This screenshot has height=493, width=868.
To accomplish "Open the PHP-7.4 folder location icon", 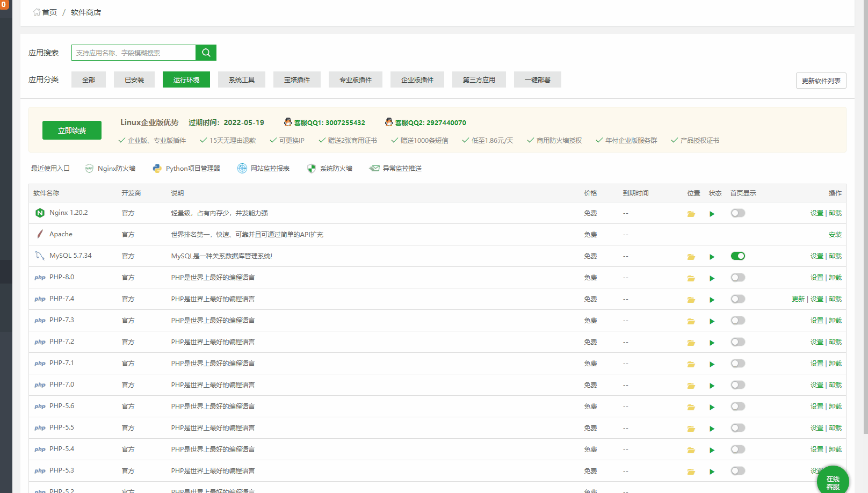I will pyautogui.click(x=691, y=300).
